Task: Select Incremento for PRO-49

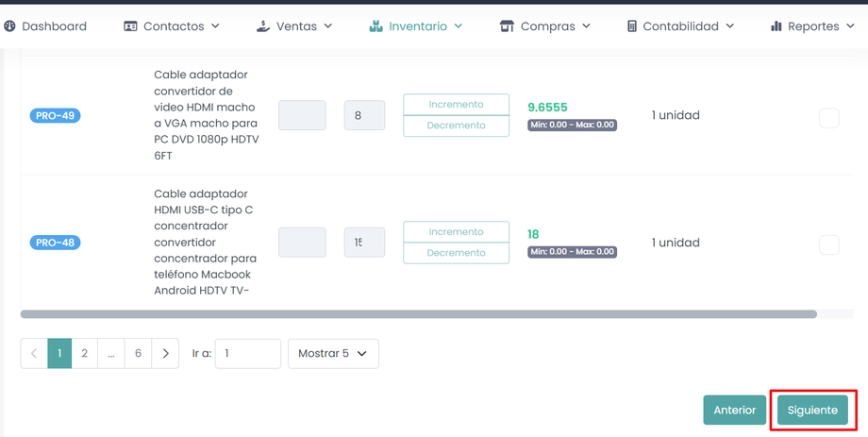Action: click(456, 105)
